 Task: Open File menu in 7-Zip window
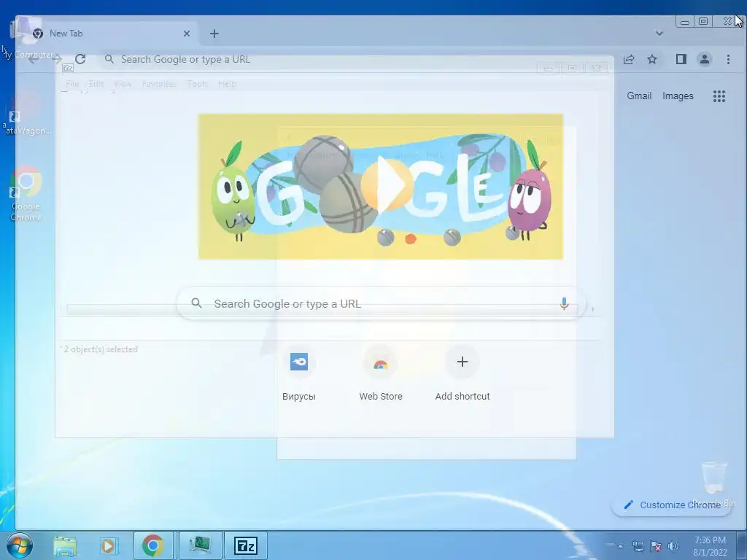72,84
